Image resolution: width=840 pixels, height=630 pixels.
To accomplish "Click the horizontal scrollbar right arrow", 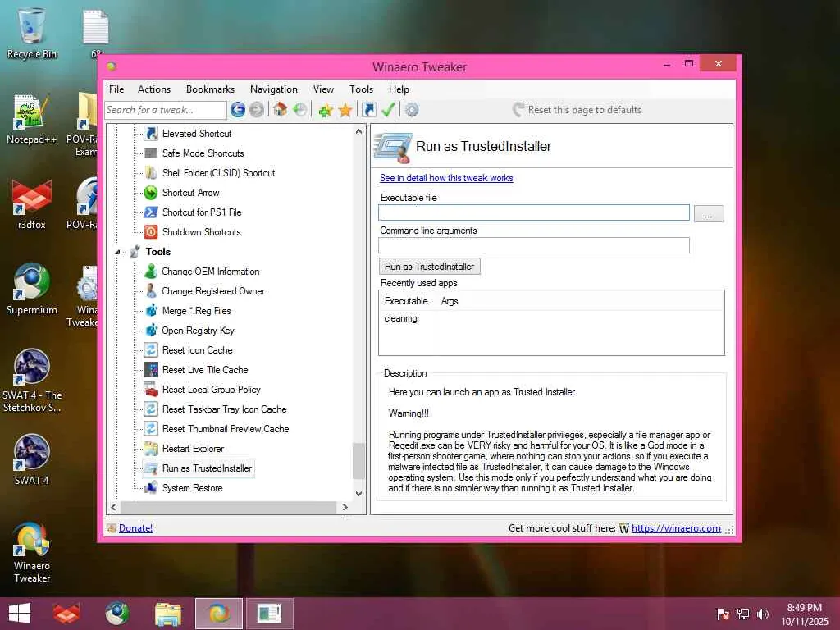I will (345, 507).
